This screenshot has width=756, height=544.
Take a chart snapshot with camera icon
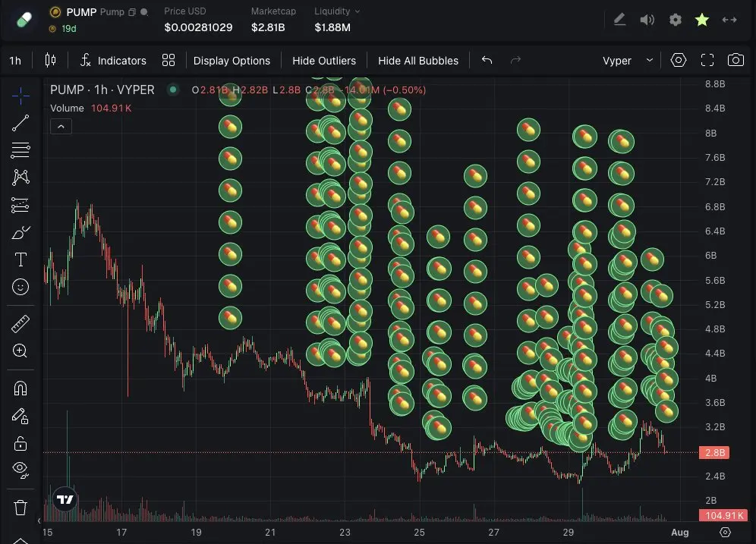[x=736, y=60]
